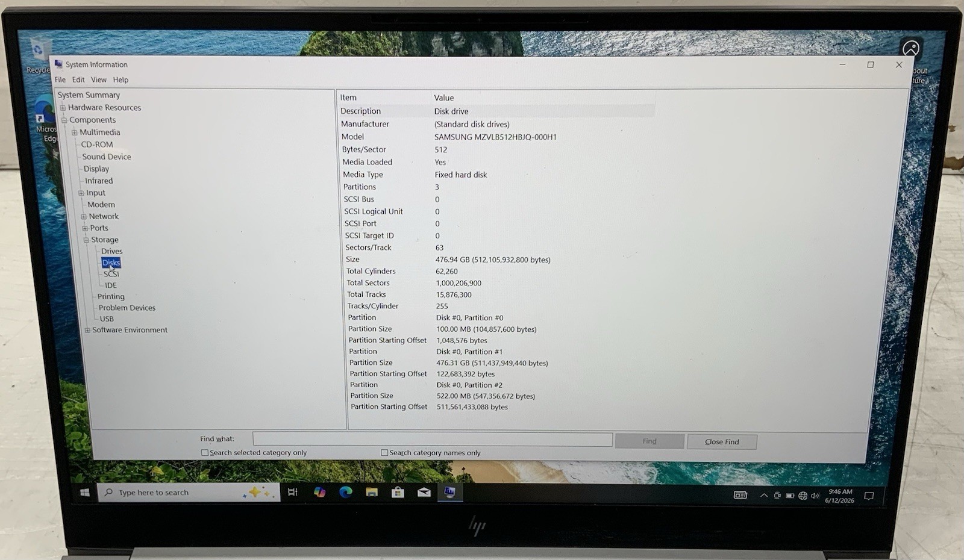Open Microsoft Store from the taskbar
The width and height of the screenshot is (964, 560).
point(398,492)
